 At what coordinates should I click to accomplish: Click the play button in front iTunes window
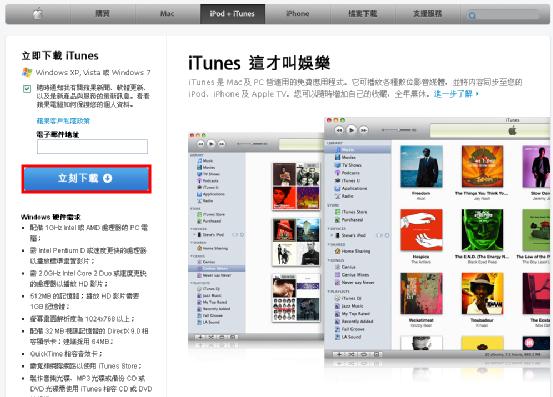pos(351,130)
